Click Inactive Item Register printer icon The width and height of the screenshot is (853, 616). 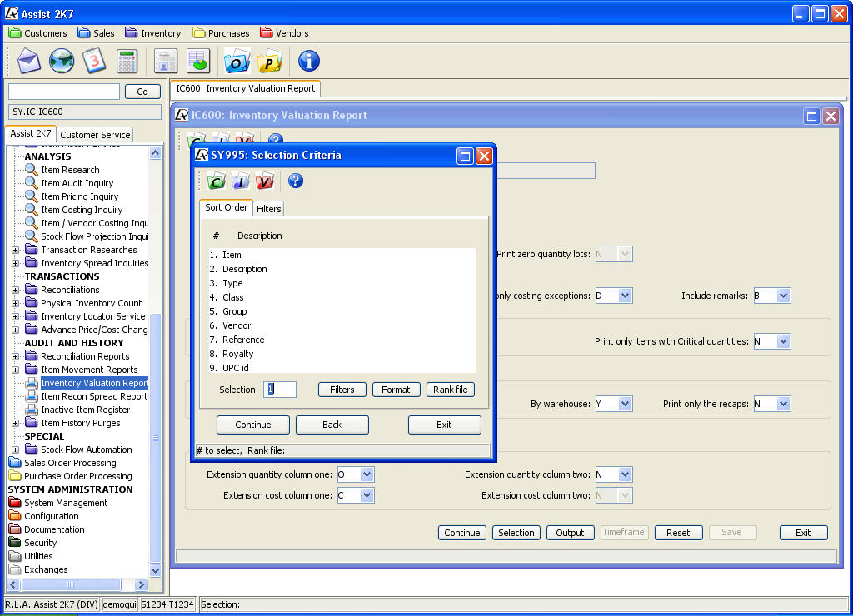click(x=32, y=410)
